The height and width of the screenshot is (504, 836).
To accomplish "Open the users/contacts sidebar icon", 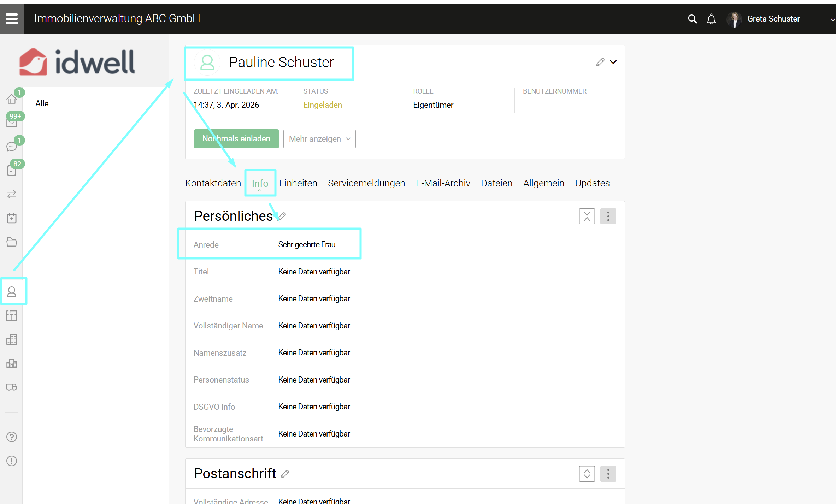I will 12,292.
